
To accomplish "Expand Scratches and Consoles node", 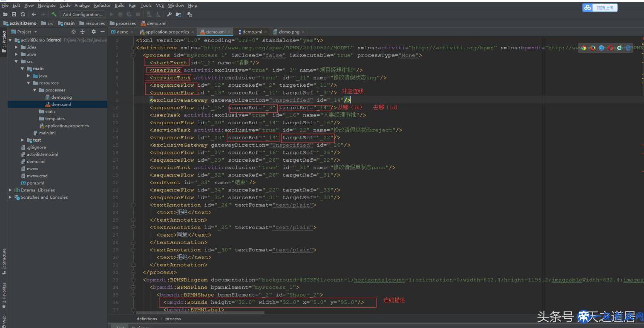I will click(x=10, y=197).
